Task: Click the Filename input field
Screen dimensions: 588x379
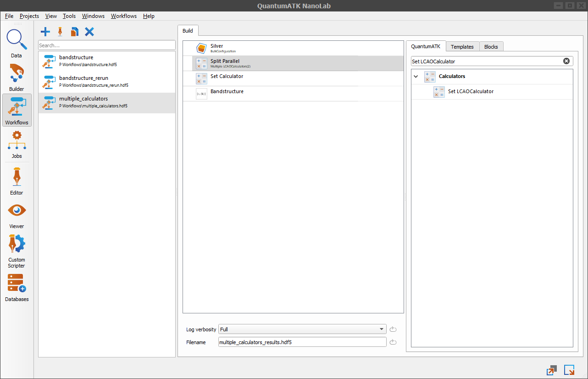Action: [x=303, y=342]
